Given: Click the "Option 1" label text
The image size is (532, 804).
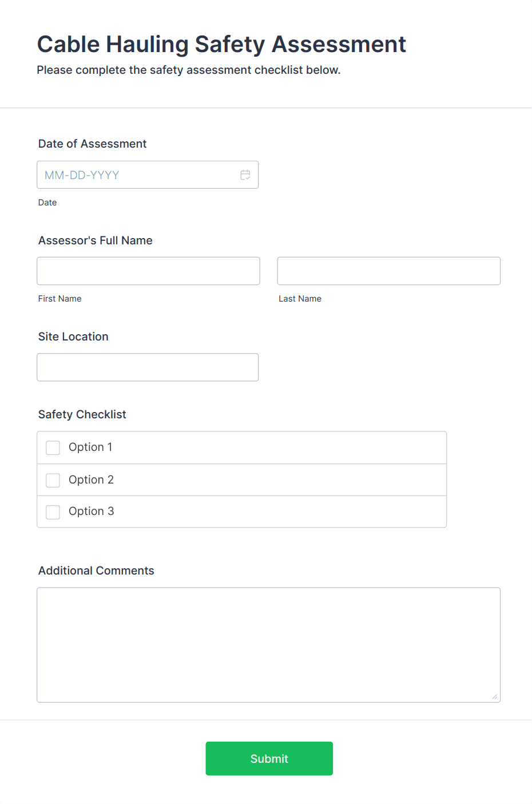Looking at the screenshot, I should 90,447.
